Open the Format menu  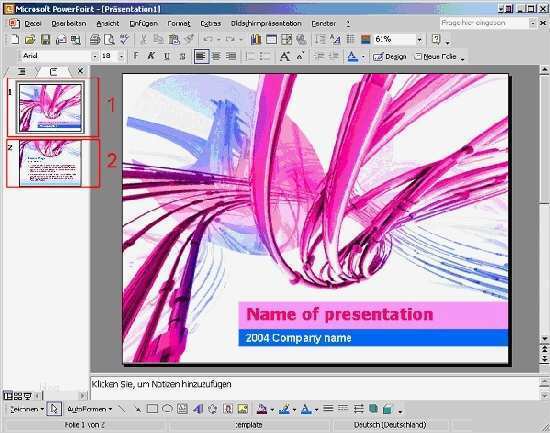pyautogui.click(x=179, y=24)
